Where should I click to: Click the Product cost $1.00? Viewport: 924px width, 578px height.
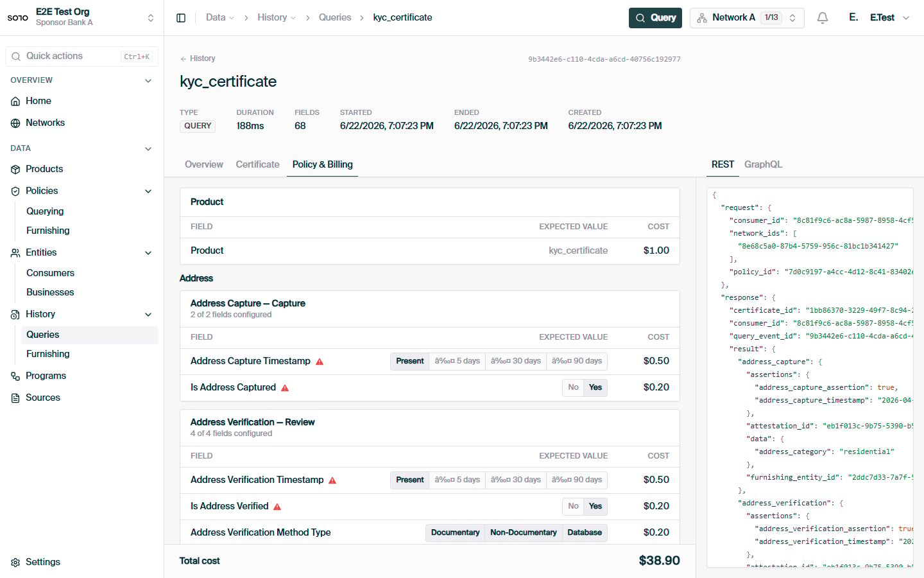pos(656,250)
